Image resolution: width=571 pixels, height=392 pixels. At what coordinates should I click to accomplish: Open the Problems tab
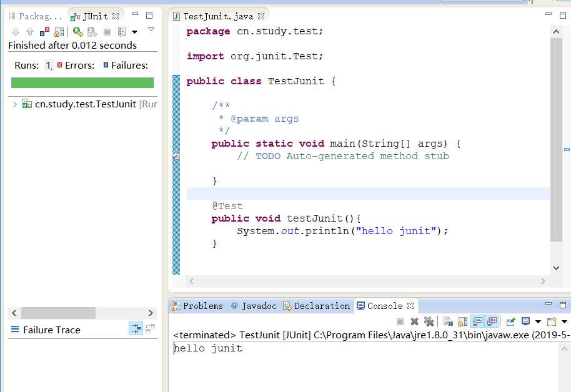(197, 306)
